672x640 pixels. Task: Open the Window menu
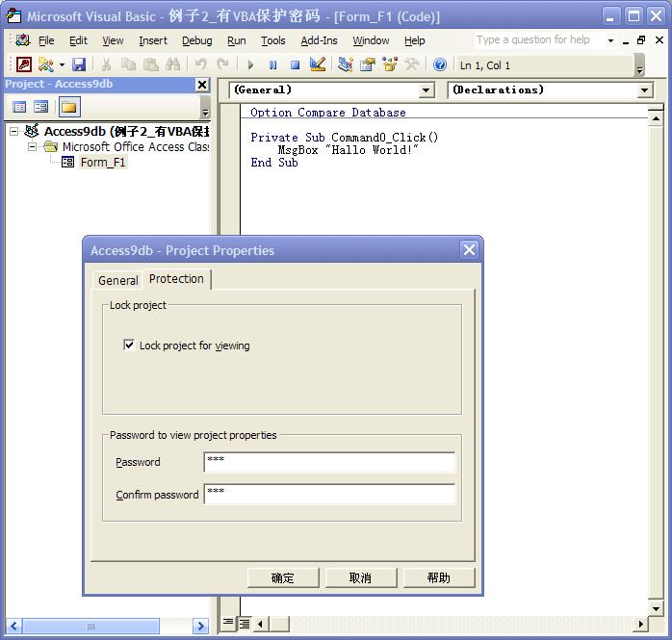pyautogui.click(x=371, y=40)
